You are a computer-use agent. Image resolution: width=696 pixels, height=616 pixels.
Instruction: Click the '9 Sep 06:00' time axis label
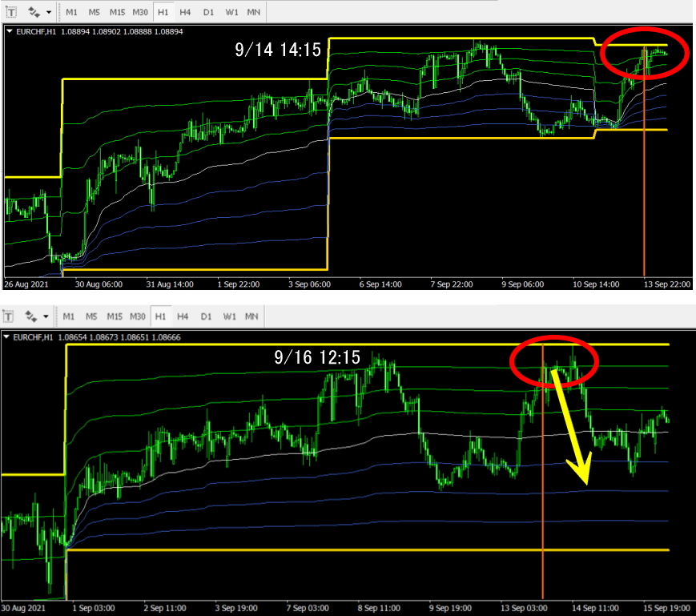(x=522, y=284)
